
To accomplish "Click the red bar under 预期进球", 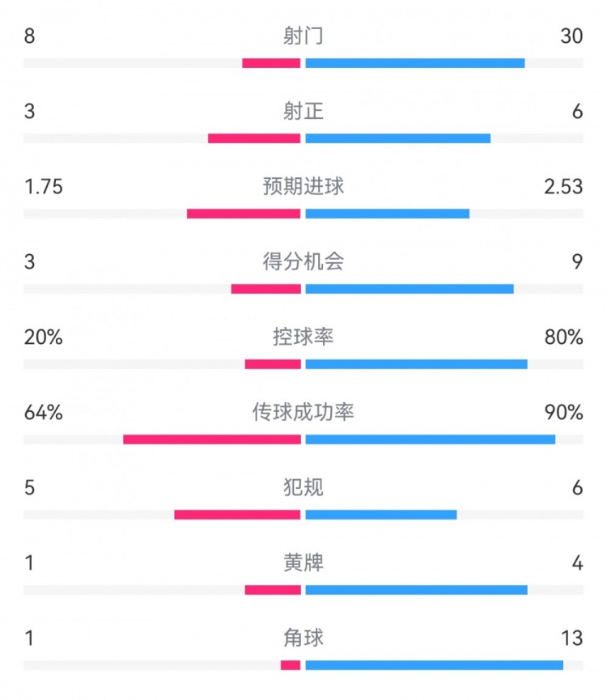I will [x=244, y=214].
